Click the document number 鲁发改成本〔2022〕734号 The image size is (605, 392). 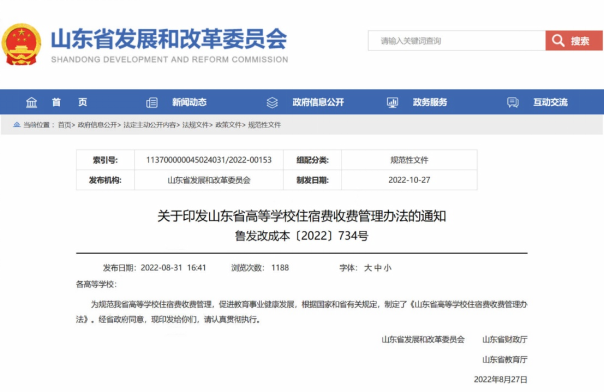[302, 236]
